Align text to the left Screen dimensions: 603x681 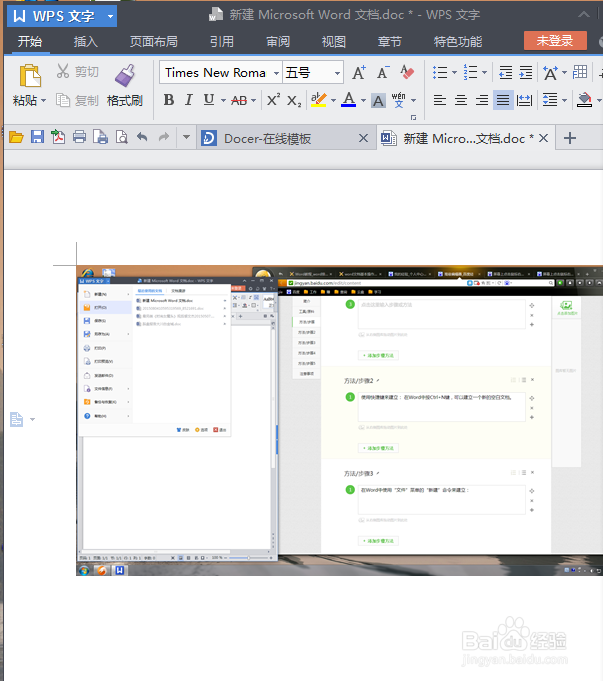[440, 101]
